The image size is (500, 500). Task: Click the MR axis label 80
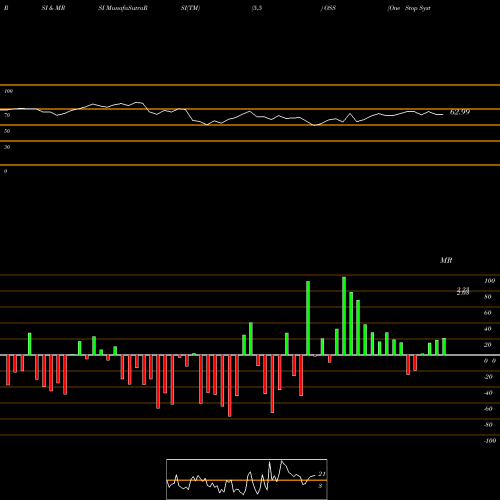pyautogui.click(x=488, y=297)
